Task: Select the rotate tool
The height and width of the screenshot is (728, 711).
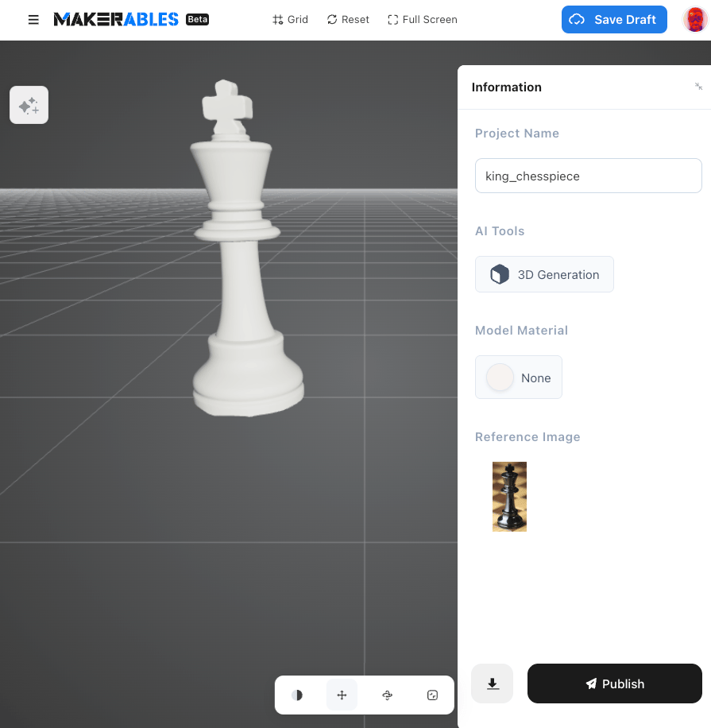Action: coord(387,695)
